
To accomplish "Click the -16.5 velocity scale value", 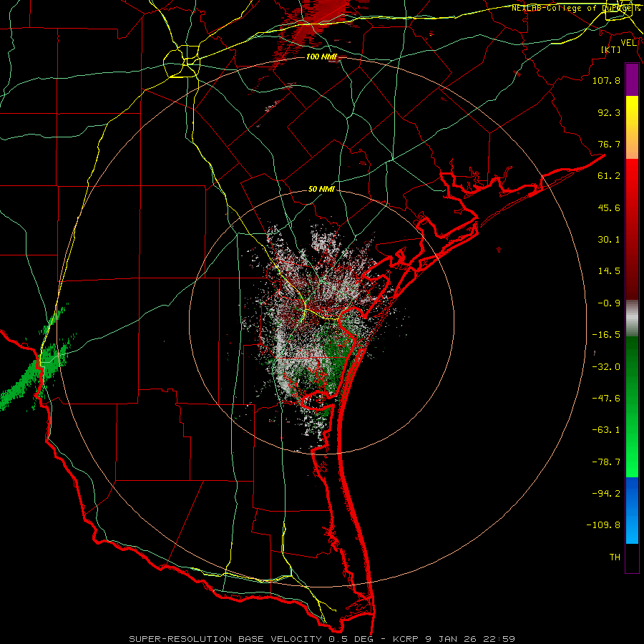I will [606, 335].
